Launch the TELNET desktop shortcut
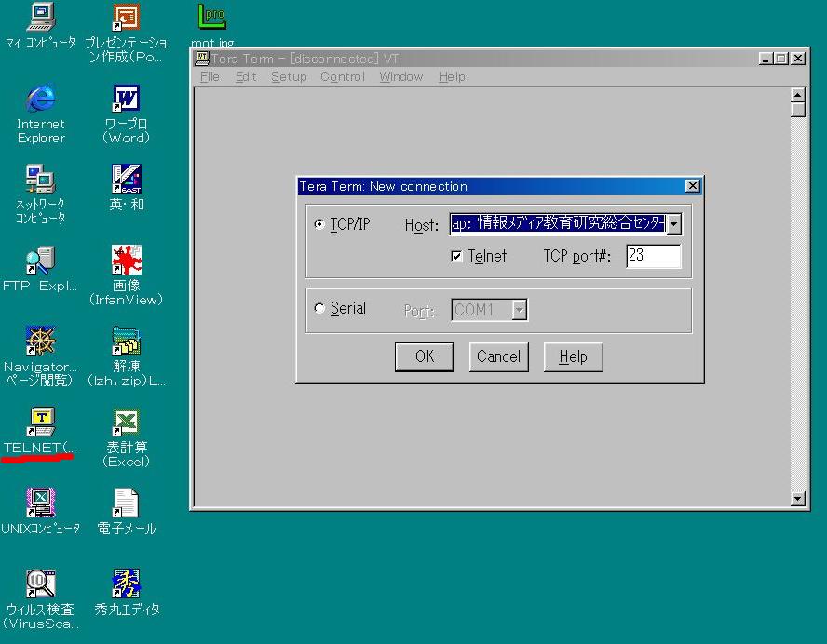The image size is (827, 644). coord(41,422)
